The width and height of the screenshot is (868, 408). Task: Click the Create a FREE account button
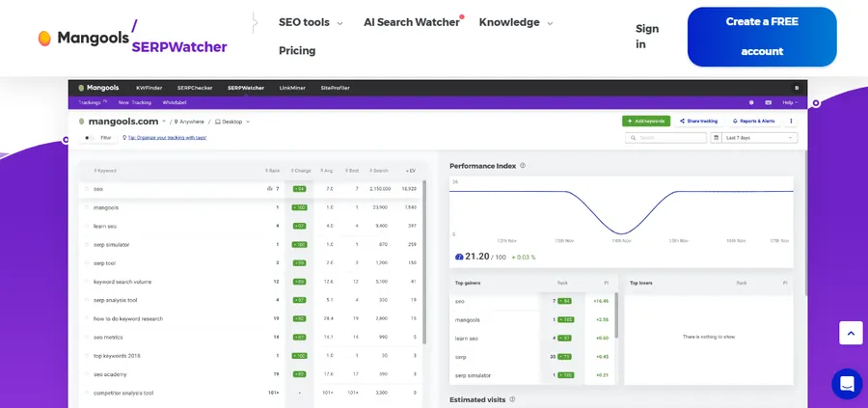click(762, 37)
